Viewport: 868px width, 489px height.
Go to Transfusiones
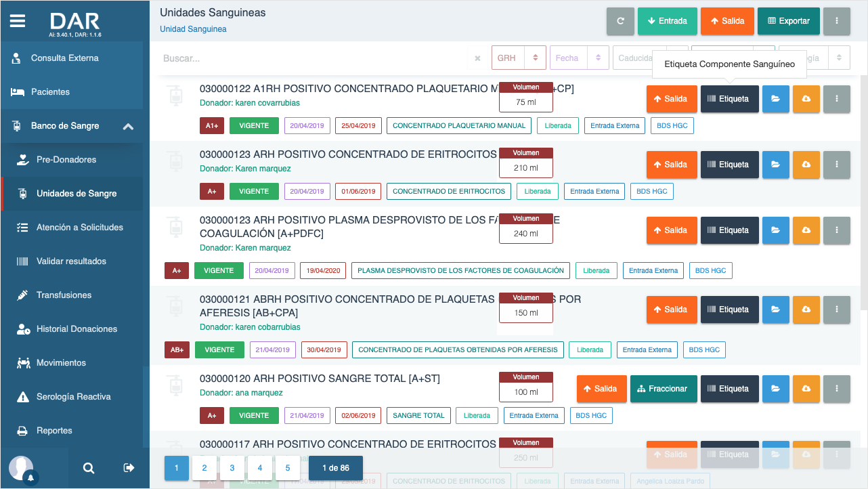point(72,295)
